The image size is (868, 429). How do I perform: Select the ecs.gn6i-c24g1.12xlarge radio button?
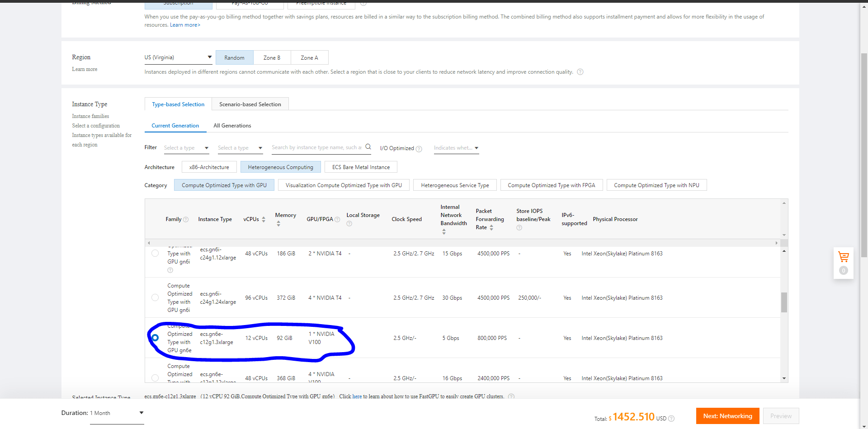155,253
